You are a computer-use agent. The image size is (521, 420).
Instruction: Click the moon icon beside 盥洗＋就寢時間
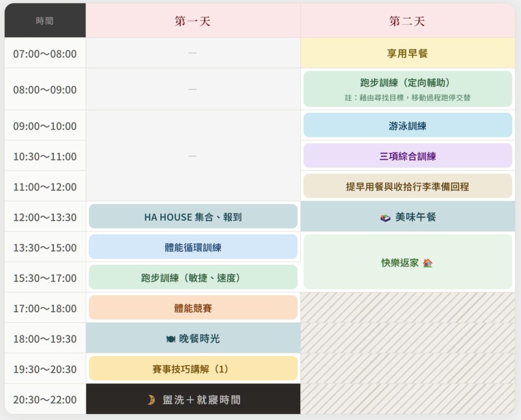click(x=151, y=400)
